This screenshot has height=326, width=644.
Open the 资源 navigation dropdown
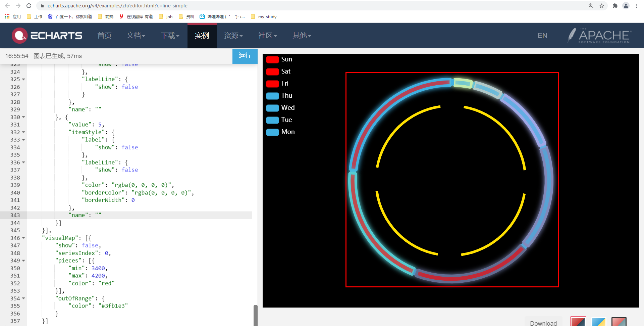tap(233, 36)
